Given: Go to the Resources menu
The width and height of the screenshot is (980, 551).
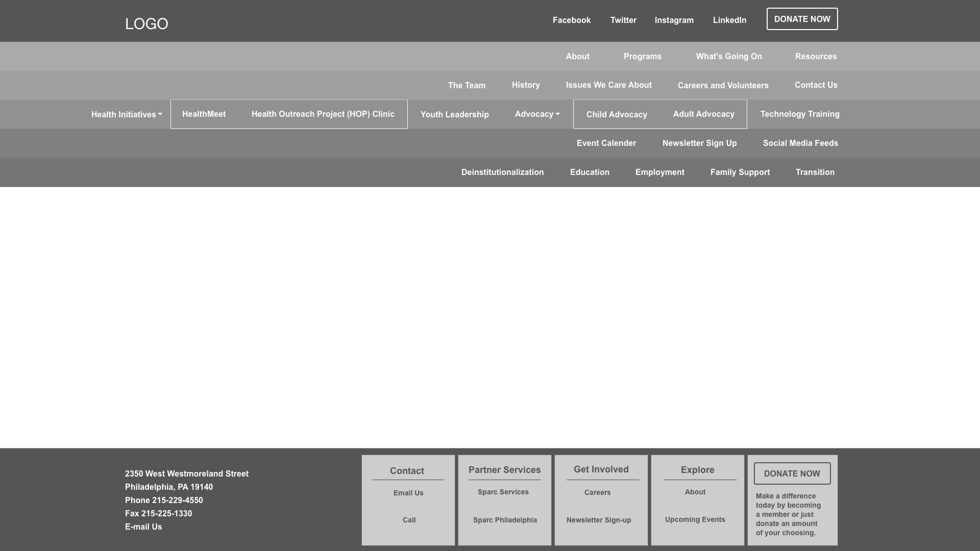Looking at the screenshot, I should 816,57.
